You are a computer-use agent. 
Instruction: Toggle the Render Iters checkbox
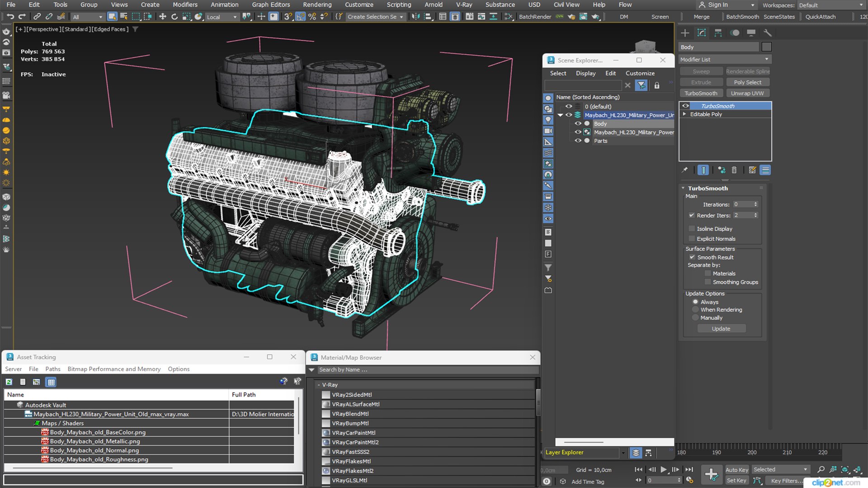point(691,215)
